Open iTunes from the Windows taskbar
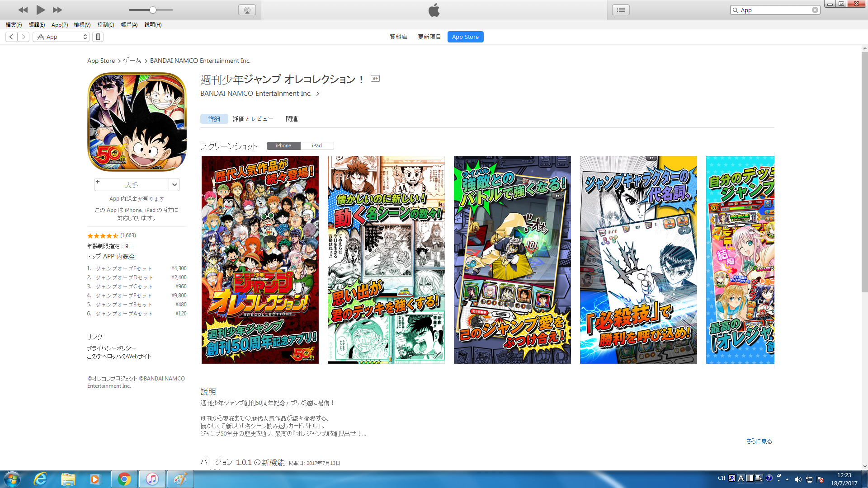The width and height of the screenshot is (868, 488). coord(152,479)
